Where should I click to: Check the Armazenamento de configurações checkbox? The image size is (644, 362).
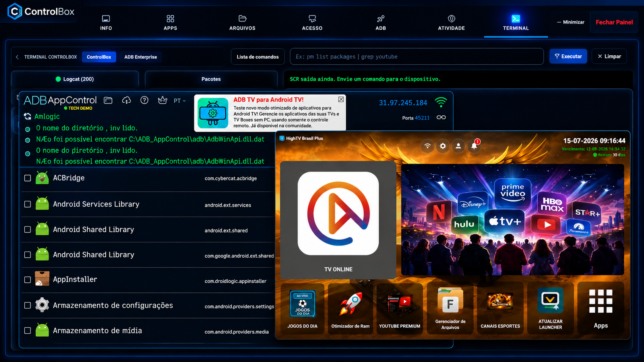coord(27,305)
